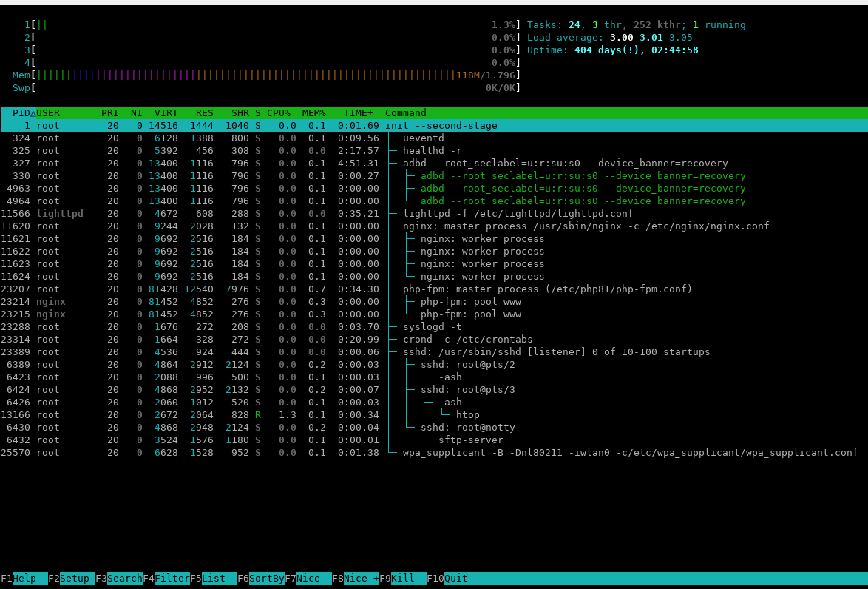Click the lighttpd user name cell
Screen dimensions: 868x589
pos(60,213)
